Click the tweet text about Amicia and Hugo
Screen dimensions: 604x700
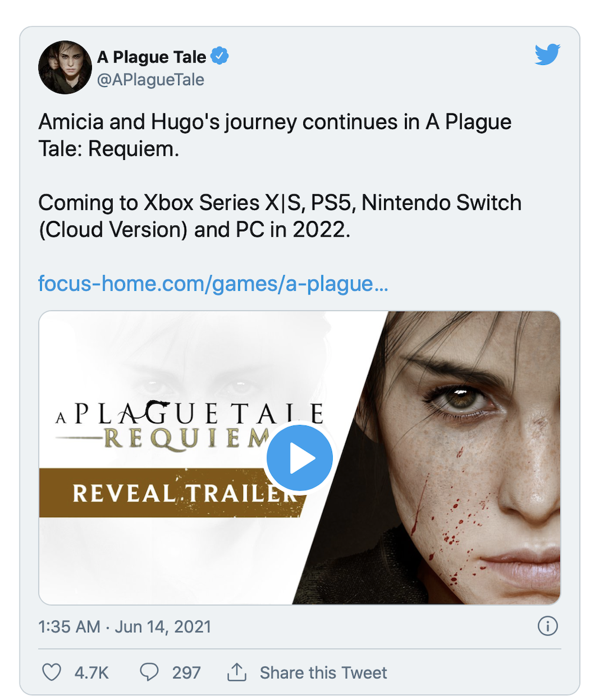[x=275, y=135]
